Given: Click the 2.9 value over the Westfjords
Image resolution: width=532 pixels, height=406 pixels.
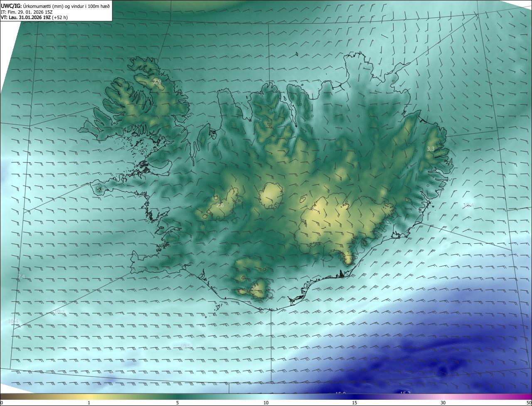Looking at the screenshot, I should coord(157,82).
